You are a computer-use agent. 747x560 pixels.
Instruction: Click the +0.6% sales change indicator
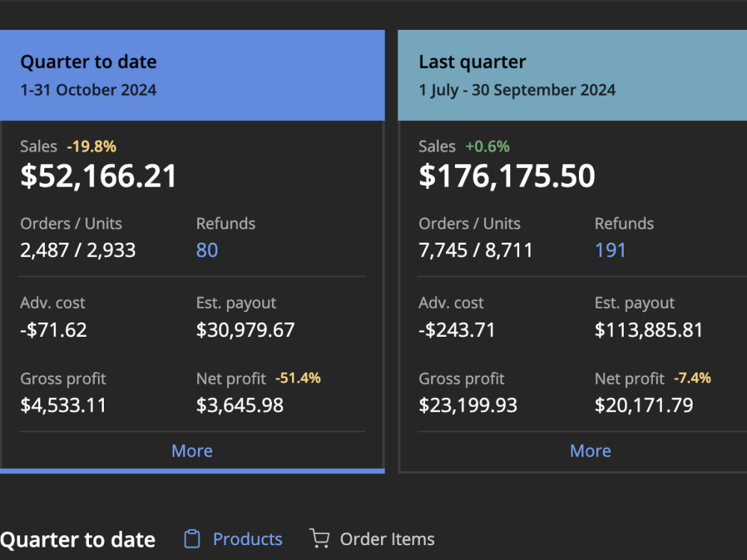pos(487,146)
